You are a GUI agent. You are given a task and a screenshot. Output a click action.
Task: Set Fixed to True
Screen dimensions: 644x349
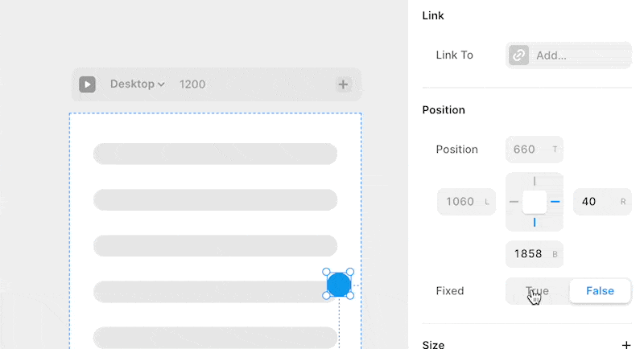click(537, 291)
